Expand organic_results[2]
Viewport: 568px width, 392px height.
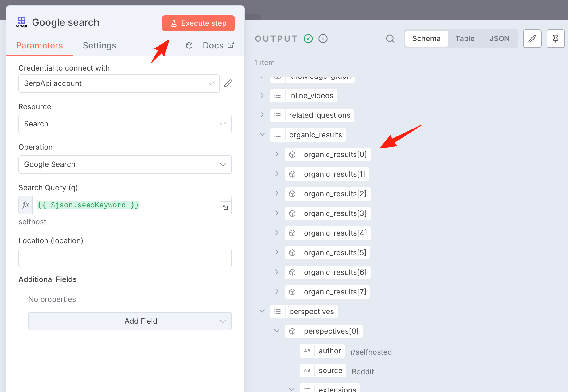(277, 194)
